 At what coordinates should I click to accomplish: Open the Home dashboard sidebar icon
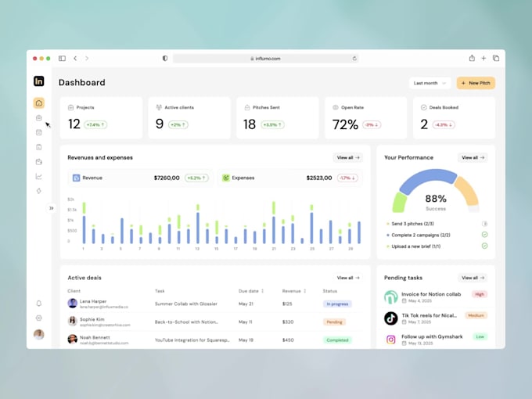tap(38, 102)
